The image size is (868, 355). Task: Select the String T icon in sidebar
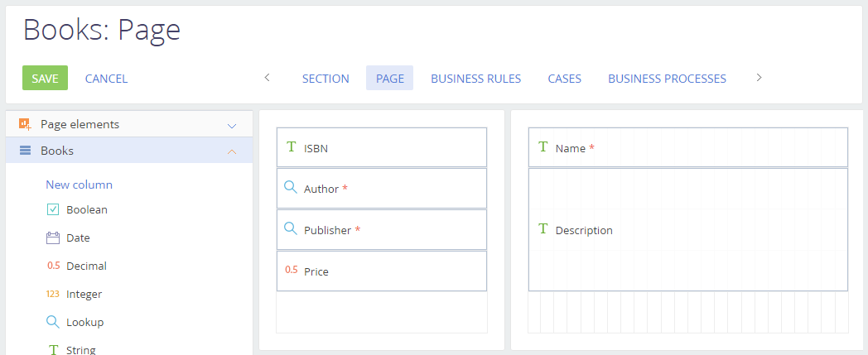click(x=53, y=349)
